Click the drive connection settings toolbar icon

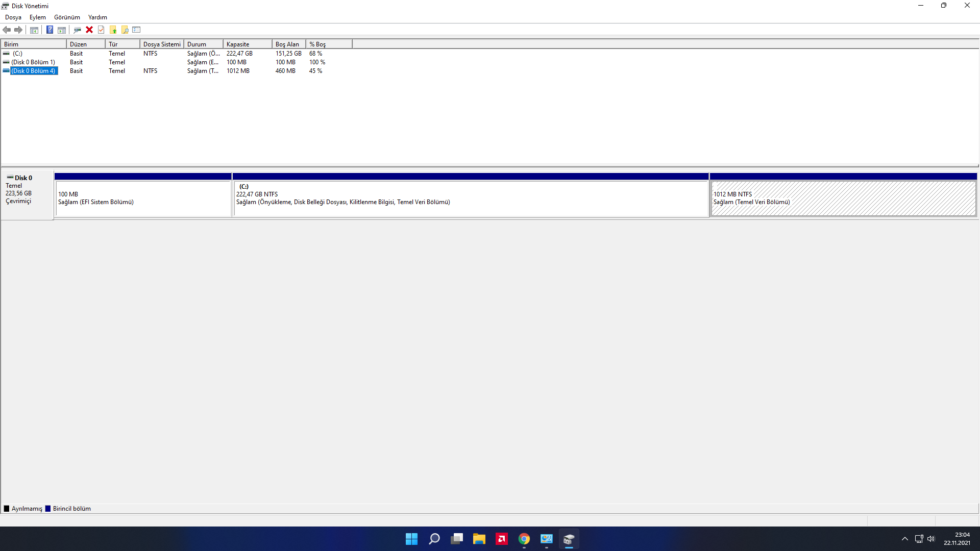(77, 30)
